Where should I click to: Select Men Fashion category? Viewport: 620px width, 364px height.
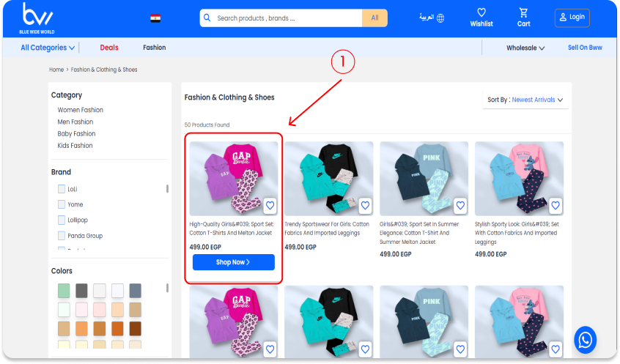(75, 122)
